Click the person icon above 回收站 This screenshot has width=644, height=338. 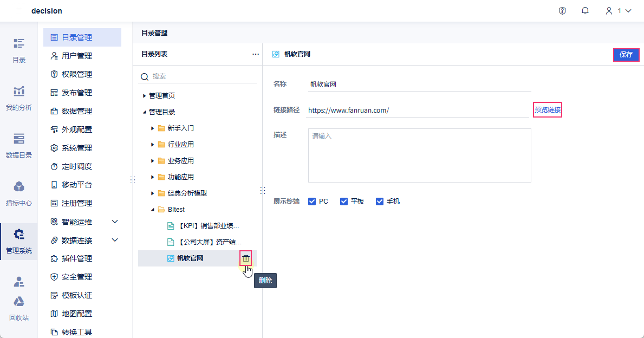(x=19, y=282)
